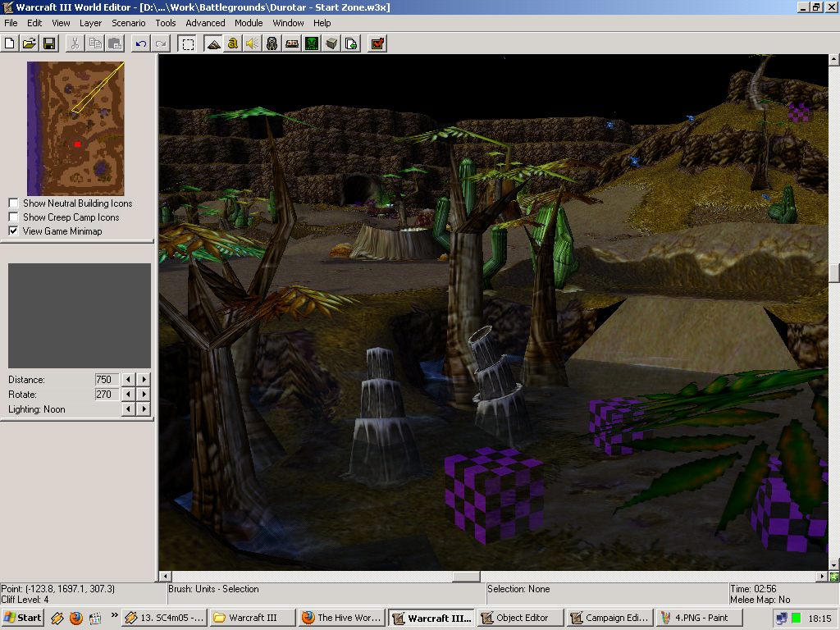
Task: Increase Rotate value with right arrow
Action: [144, 395]
